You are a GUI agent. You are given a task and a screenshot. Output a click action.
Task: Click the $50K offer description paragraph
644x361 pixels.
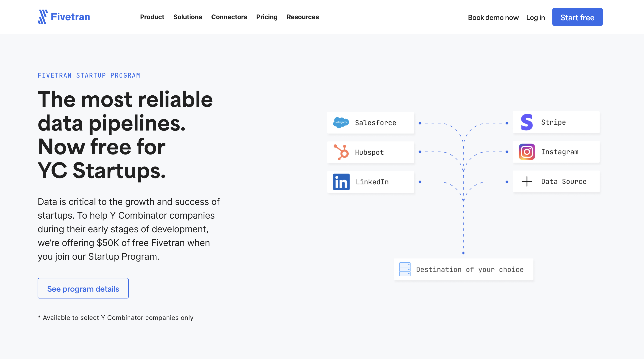[x=129, y=229]
